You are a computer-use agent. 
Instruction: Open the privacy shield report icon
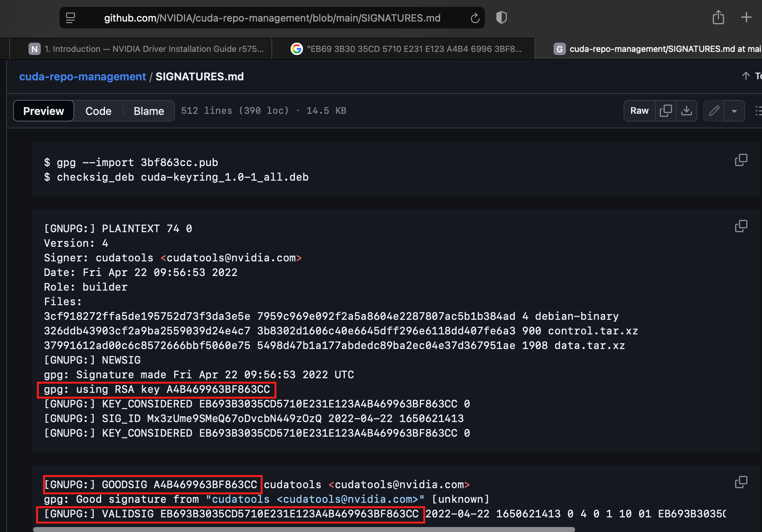501,18
